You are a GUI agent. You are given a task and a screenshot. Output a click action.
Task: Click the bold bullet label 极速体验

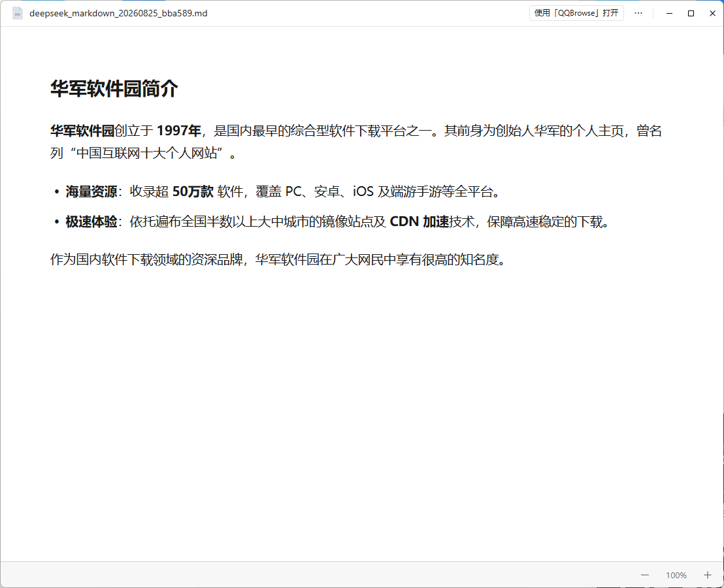click(x=91, y=222)
